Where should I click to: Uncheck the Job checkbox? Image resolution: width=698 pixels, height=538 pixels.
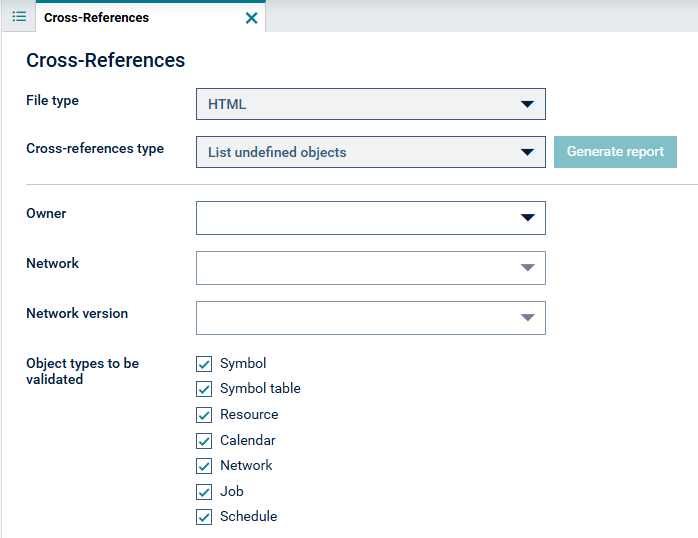coord(204,492)
